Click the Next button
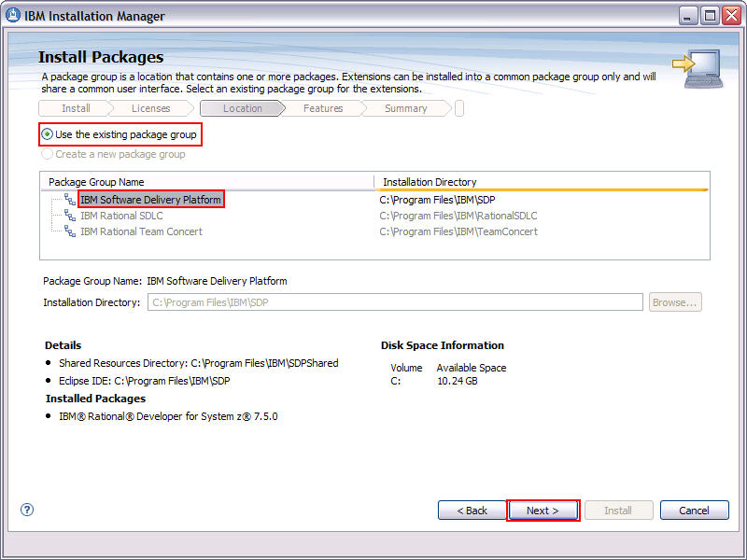Viewport: 747px width, 560px height. click(543, 510)
